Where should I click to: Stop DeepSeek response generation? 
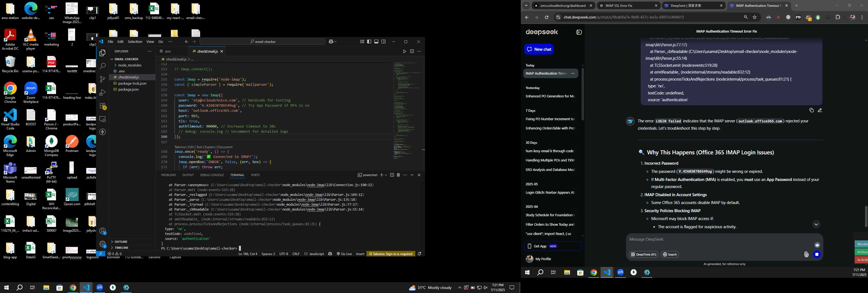coord(816,254)
